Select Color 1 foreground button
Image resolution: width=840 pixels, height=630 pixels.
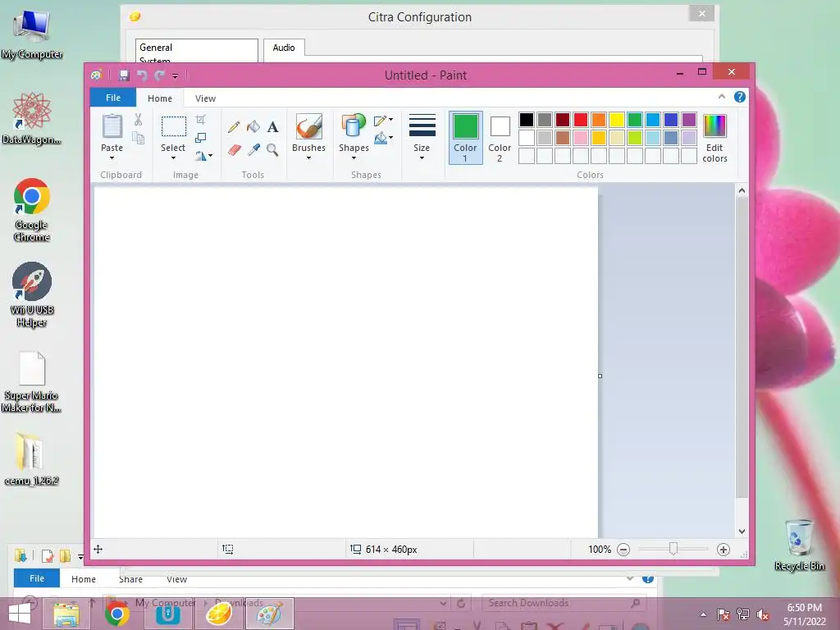466,138
